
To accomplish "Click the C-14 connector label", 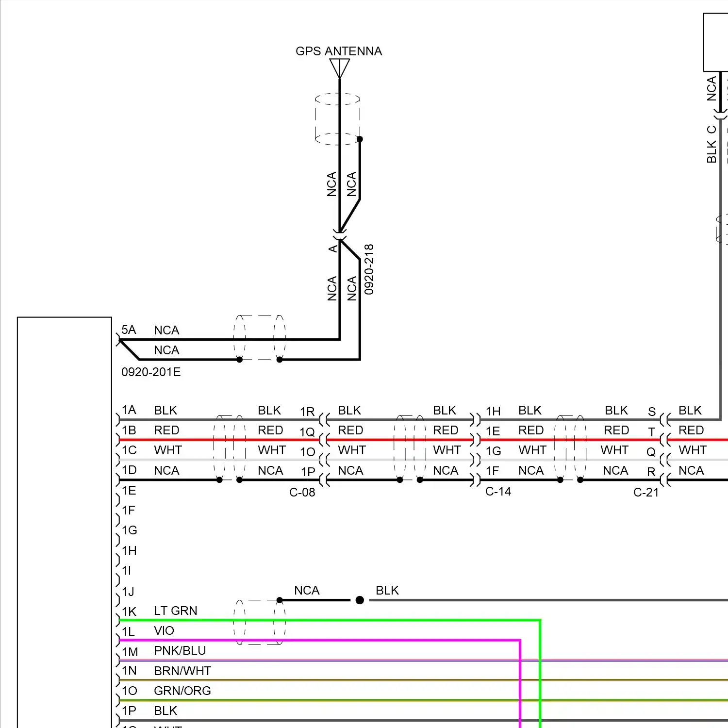I will (498, 492).
